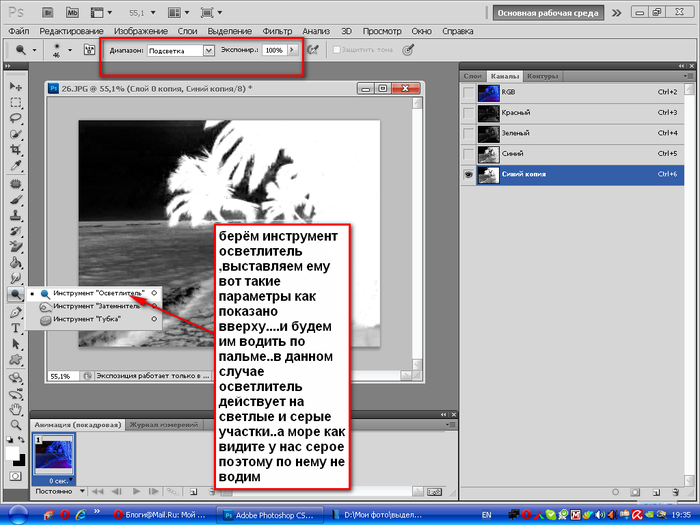
Task: Select the Brush tool
Action: point(16,200)
